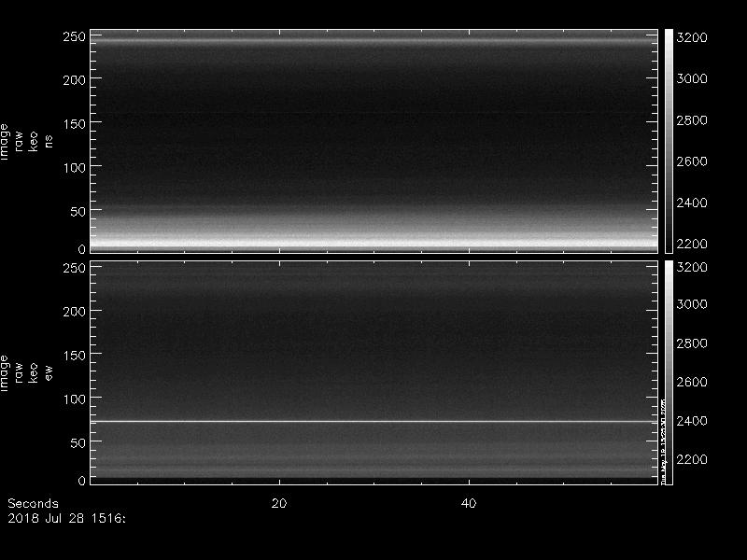This screenshot has width=747, height=560.
Task: Select the 2200 value on ns keogram colorbar
Action: tap(692, 244)
